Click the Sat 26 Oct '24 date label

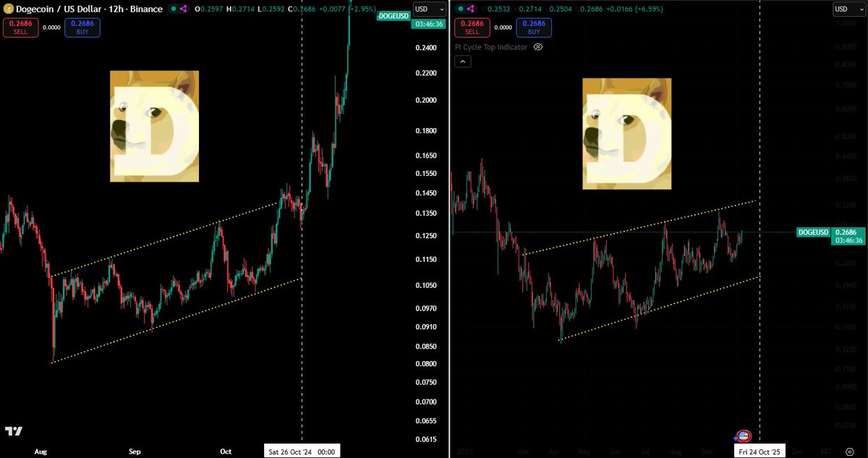[x=301, y=451]
